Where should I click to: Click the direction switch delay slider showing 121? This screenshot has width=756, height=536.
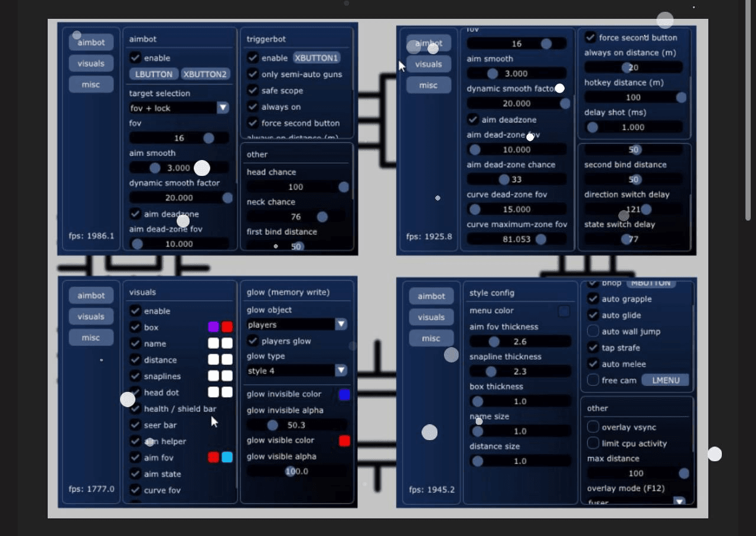(634, 209)
